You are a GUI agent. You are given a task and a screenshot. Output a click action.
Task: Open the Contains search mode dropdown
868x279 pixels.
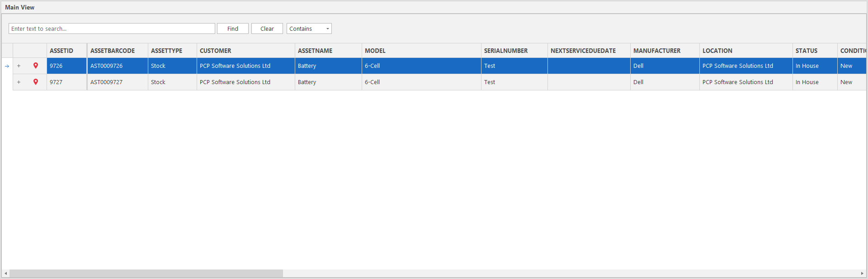(309, 28)
